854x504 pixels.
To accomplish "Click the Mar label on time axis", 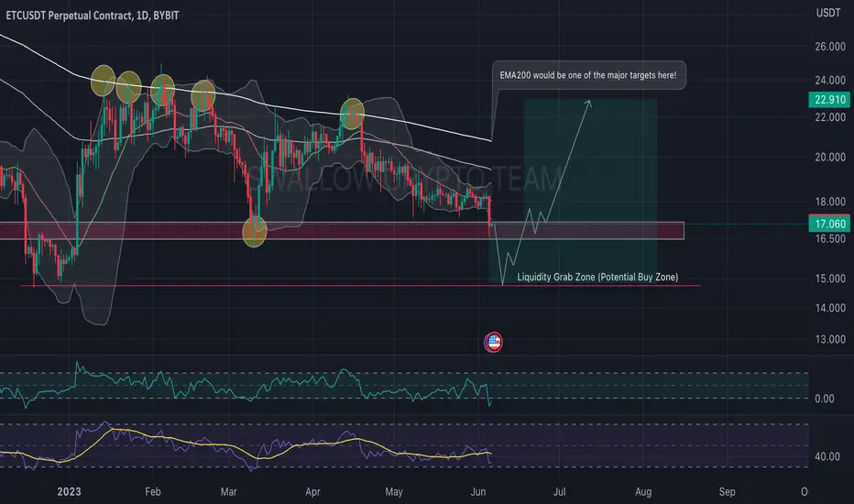I will click(229, 491).
